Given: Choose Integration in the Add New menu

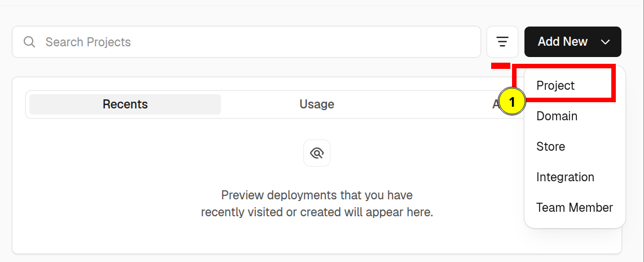Looking at the screenshot, I should tap(574, 177).
